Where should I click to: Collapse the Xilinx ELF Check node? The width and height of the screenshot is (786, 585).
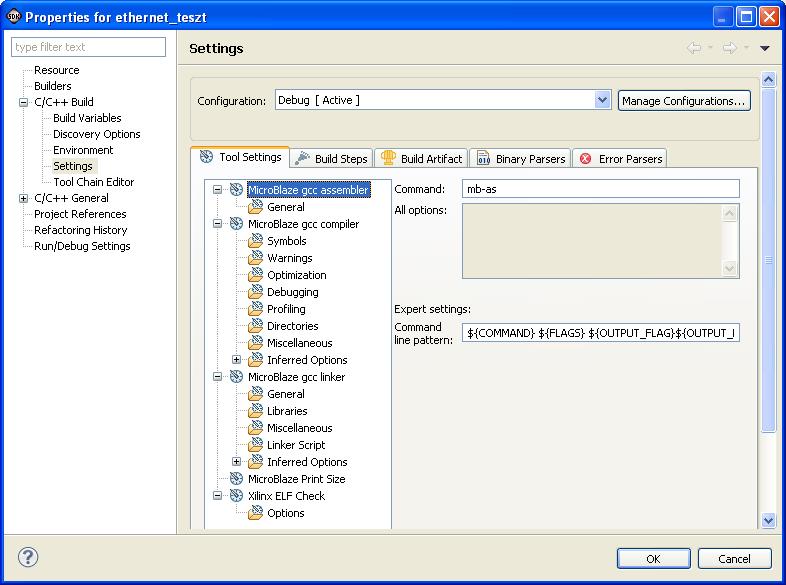click(x=217, y=495)
